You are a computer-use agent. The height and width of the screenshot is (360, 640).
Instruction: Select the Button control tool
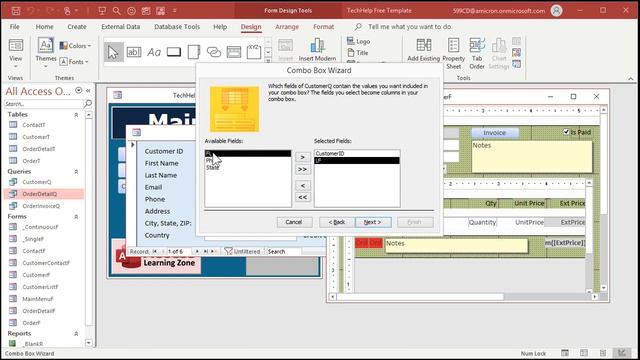(x=174, y=52)
